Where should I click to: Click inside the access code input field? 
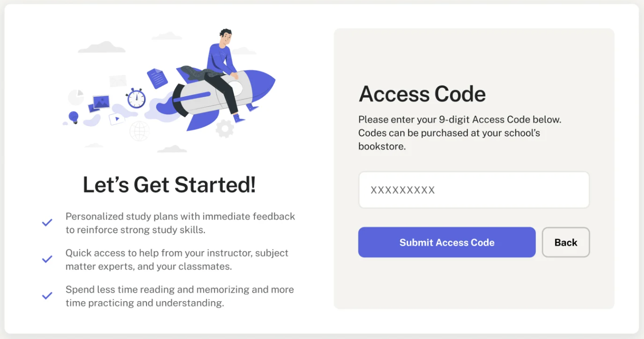click(473, 190)
